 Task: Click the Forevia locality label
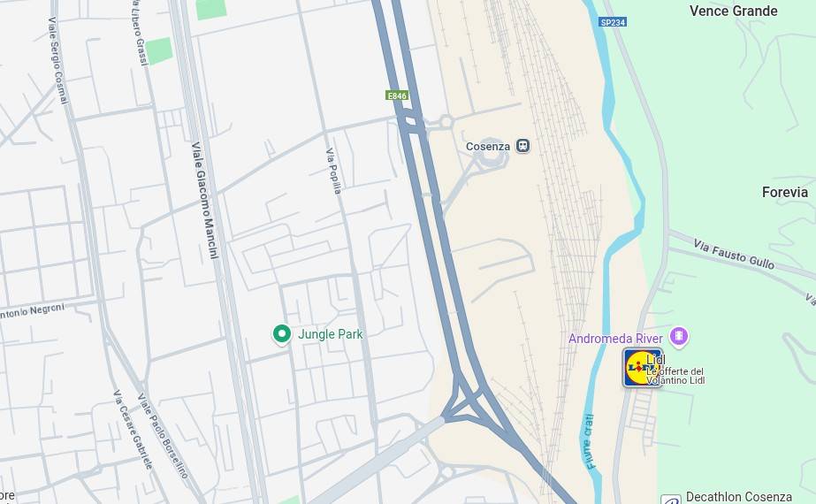tap(785, 192)
